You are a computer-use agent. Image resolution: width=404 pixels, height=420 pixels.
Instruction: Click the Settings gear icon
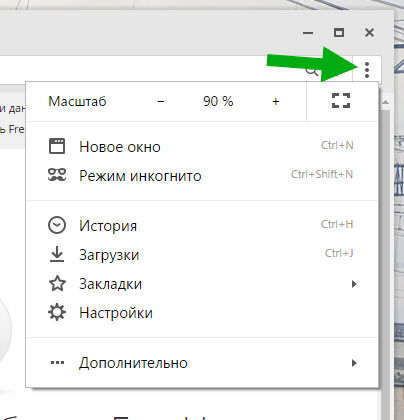pos(57,312)
